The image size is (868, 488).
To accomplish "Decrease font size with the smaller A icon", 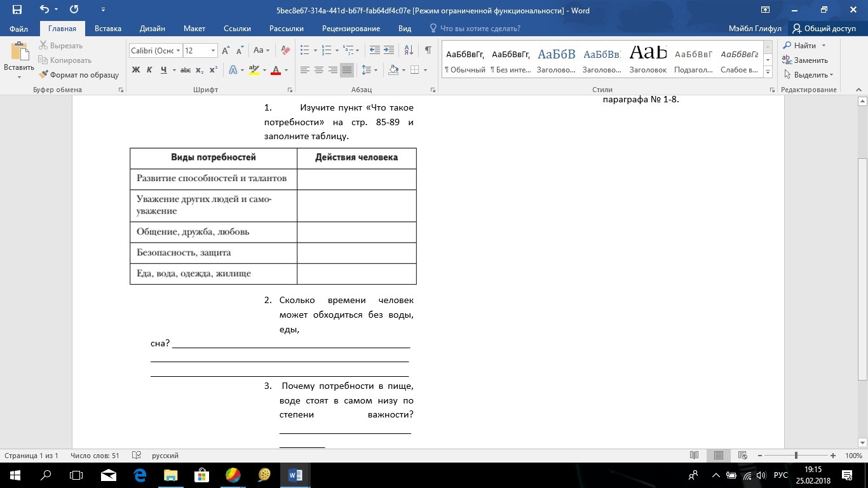I will click(240, 50).
